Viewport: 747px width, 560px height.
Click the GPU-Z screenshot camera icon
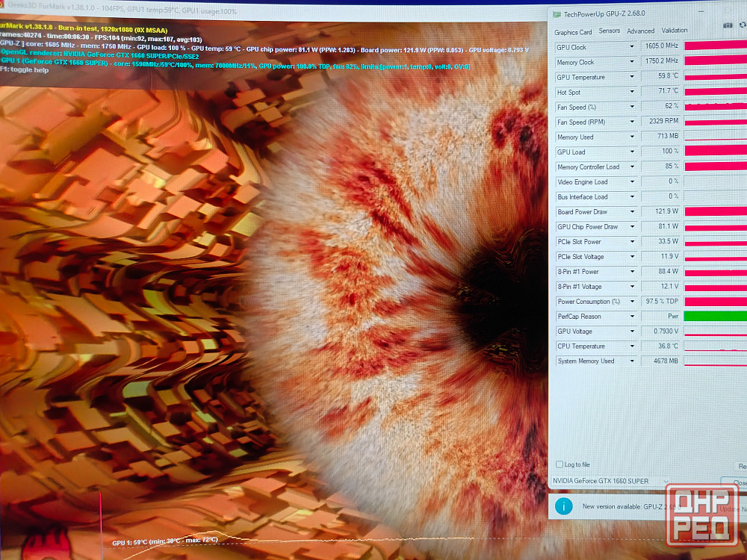point(728,25)
